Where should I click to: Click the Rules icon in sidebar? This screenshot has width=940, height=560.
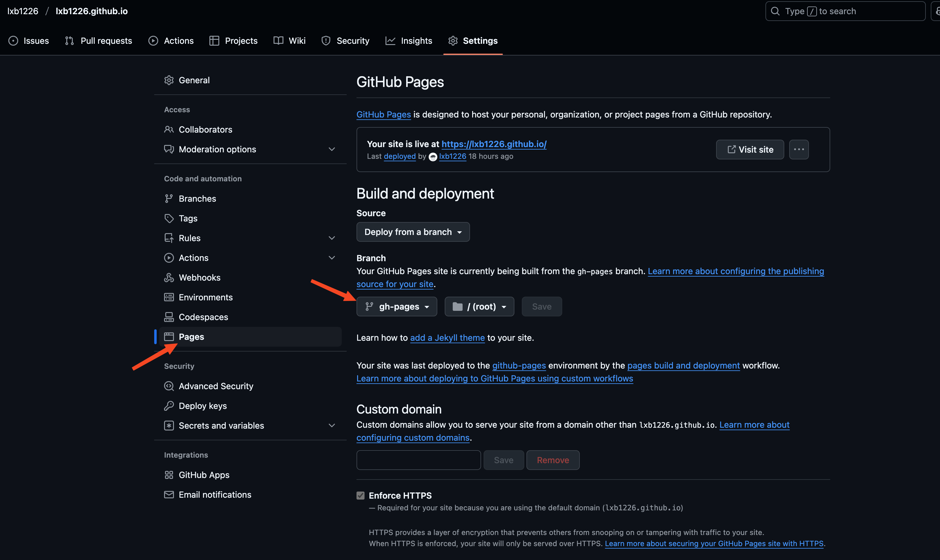[169, 238]
